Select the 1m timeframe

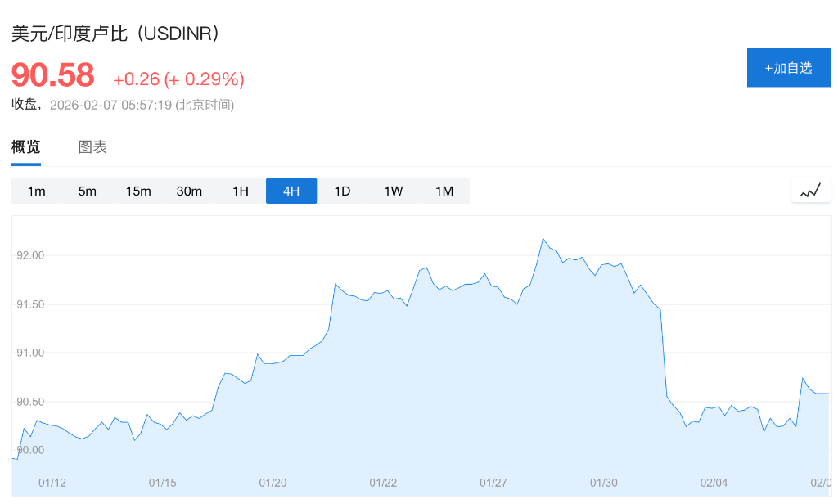click(37, 191)
